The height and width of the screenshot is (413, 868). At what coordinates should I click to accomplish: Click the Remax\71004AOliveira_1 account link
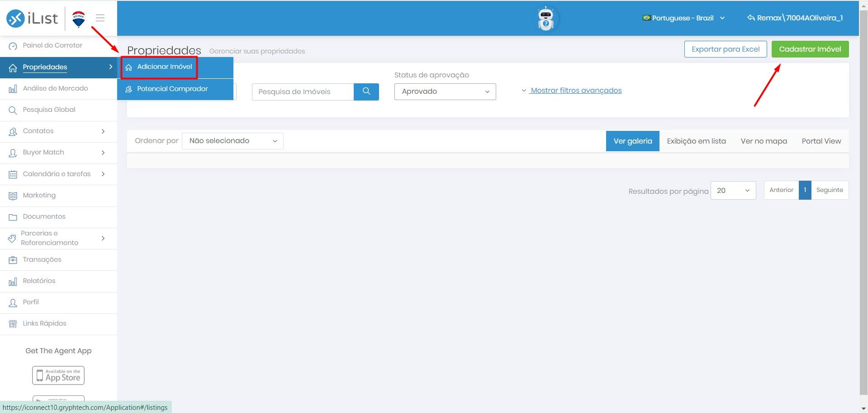[795, 18]
